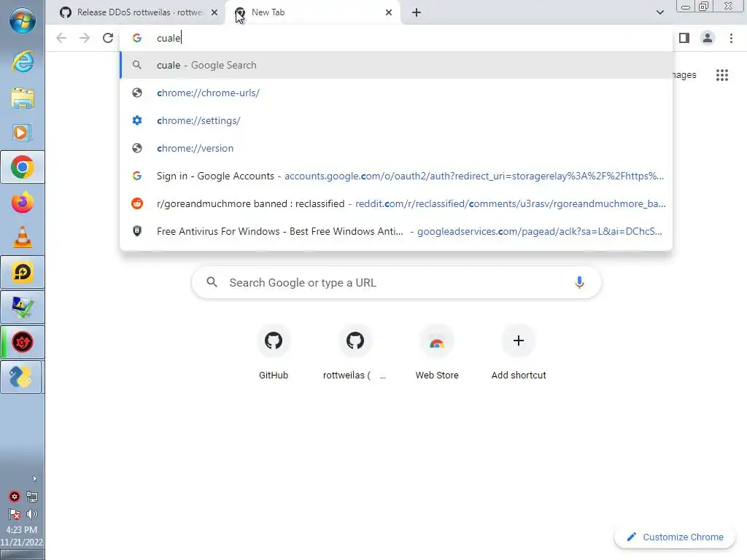Expand the tab search dropdown arrow
This screenshot has width=747, height=560.
(x=659, y=12)
